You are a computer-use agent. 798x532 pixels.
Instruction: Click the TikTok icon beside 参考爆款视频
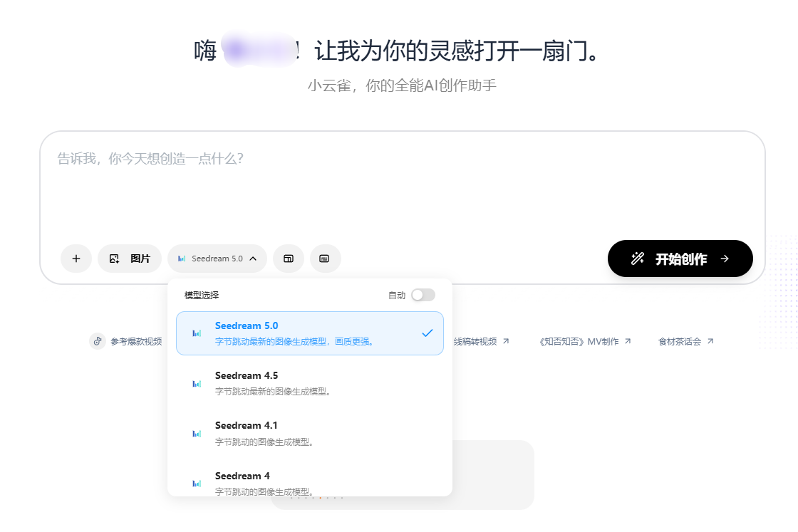point(98,341)
